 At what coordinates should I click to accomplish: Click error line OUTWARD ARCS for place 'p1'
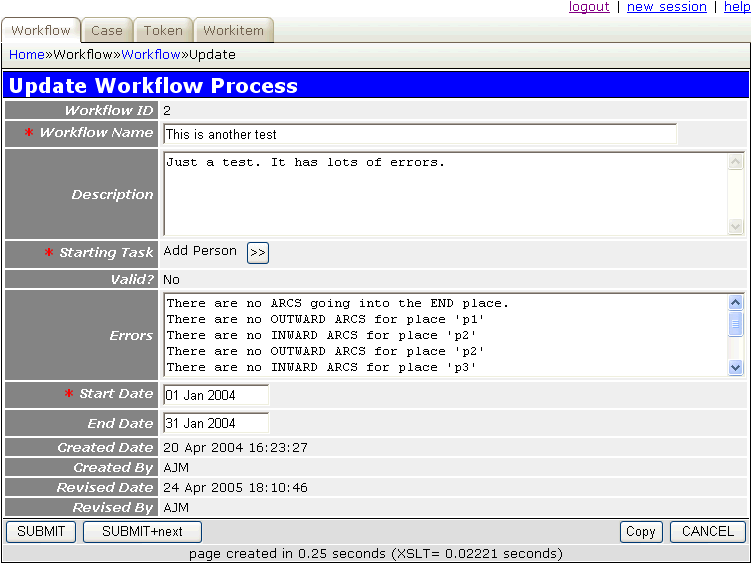click(326, 319)
